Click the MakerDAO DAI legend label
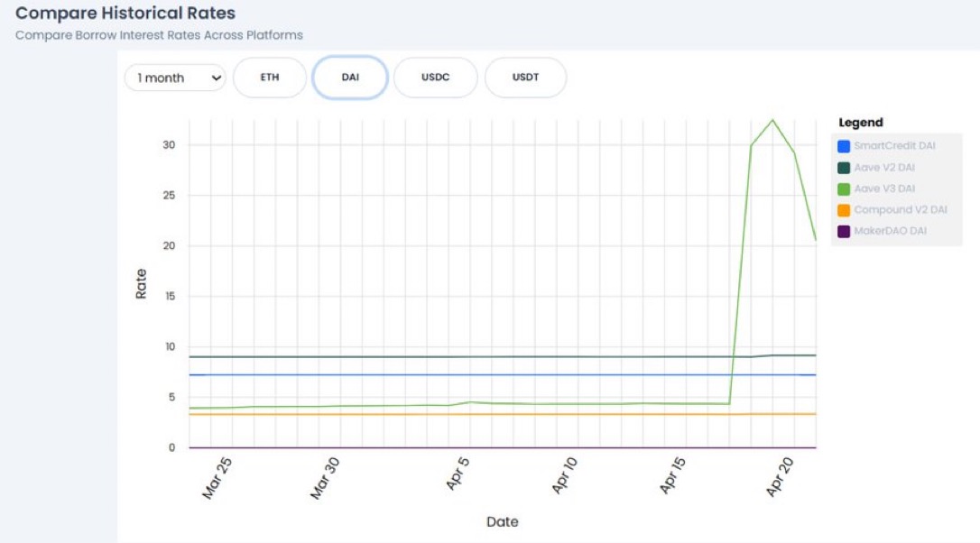The image size is (980, 543). tap(890, 231)
